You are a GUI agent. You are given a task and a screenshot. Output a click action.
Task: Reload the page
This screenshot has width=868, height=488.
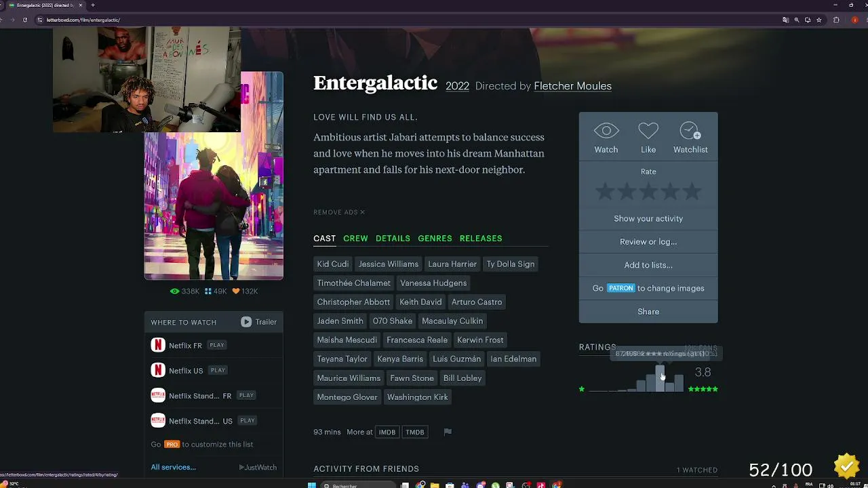point(25,20)
